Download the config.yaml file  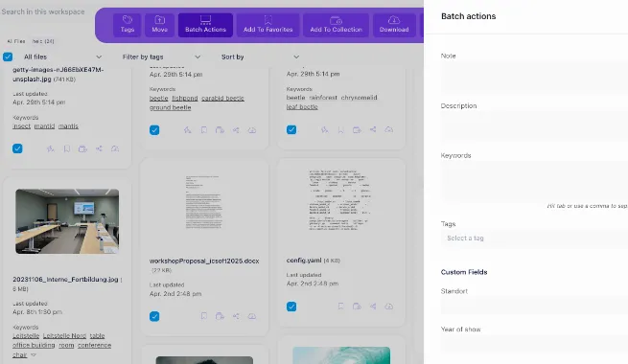[389, 307]
